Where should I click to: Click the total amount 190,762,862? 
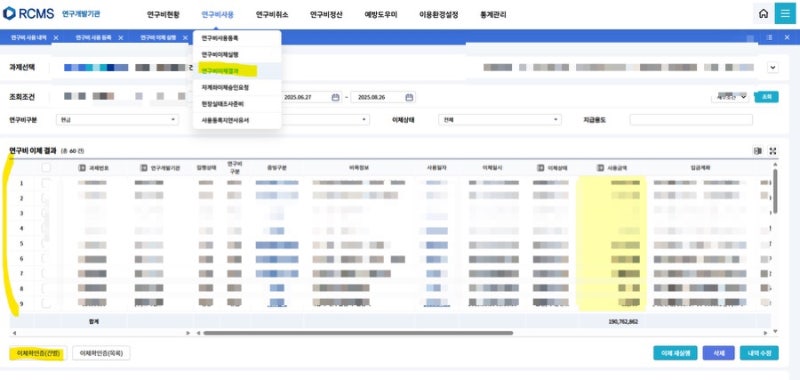(623, 322)
